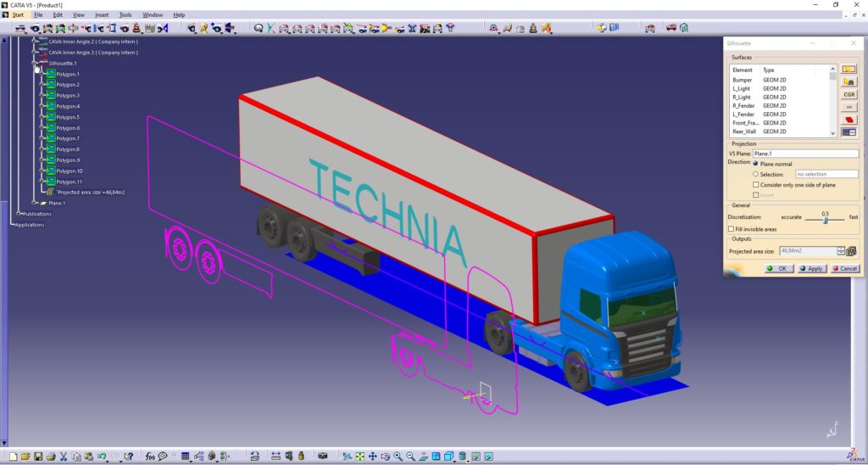Click the Save floppy disk icon

(x=38, y=457)
